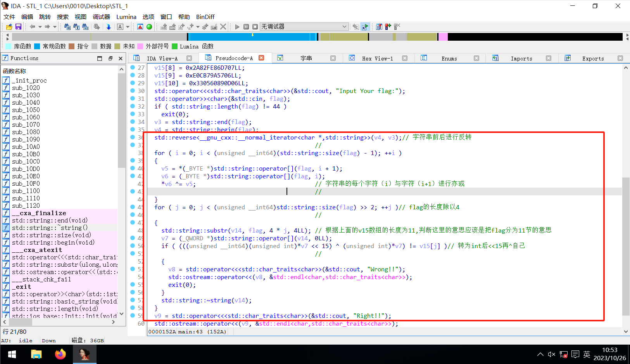Click the Functions list scroll-down arrow
The width and height of the screenshot is (630, 364).
click(122, 314)
